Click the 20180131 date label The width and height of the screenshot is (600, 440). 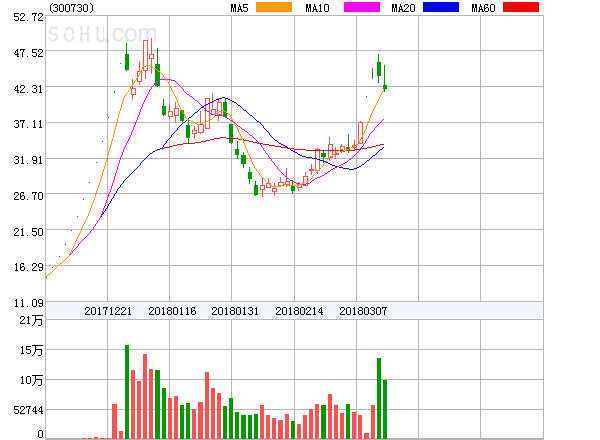tap(235, 311)
